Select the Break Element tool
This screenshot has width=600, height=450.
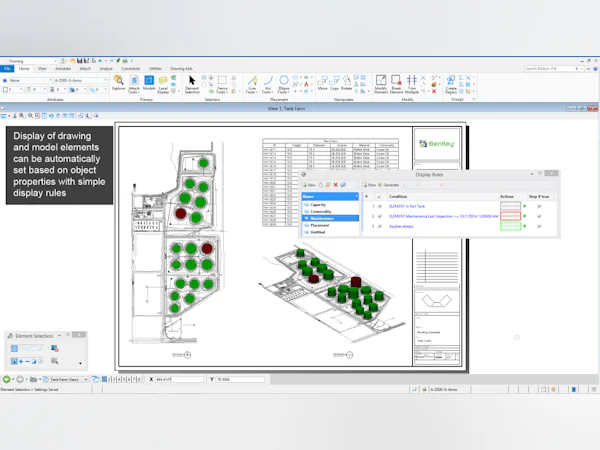click(x=396, y=84)
